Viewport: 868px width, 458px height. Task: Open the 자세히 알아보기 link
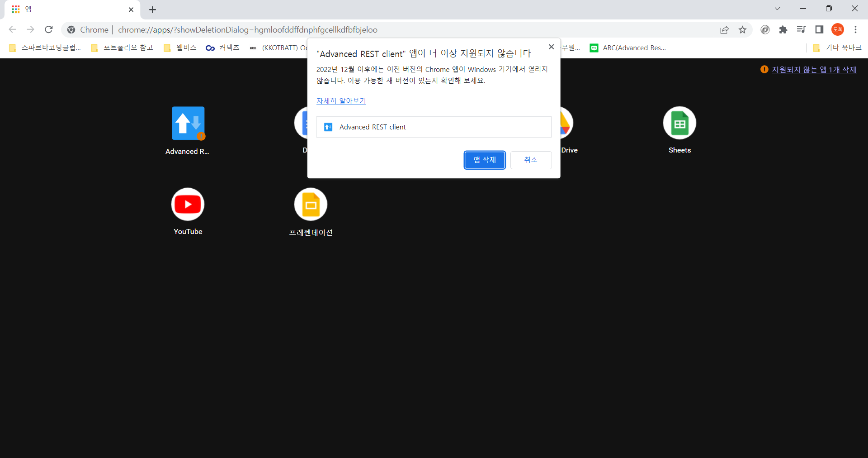pos(341,101)
